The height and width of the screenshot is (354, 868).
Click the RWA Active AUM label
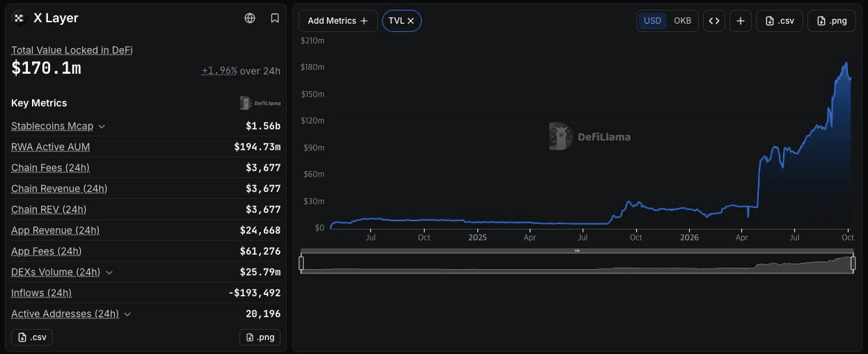click(50, 147)
